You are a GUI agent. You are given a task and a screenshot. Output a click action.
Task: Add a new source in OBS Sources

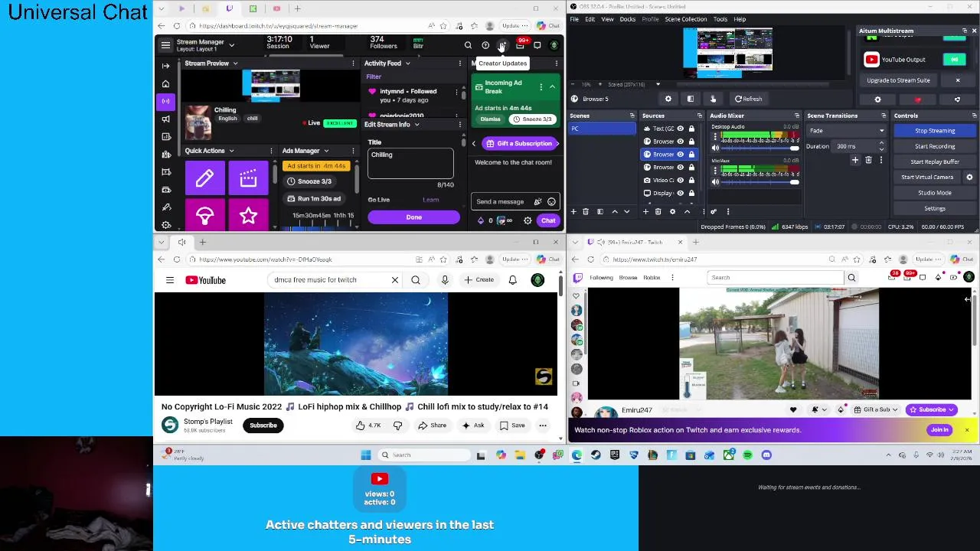point(645,211)
